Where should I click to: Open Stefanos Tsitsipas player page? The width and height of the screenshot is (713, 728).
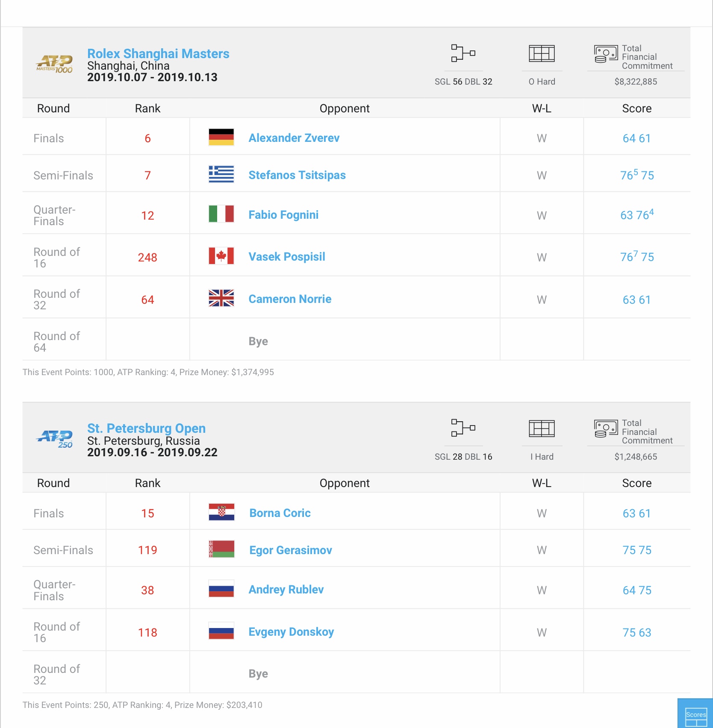tap(297, 175)
